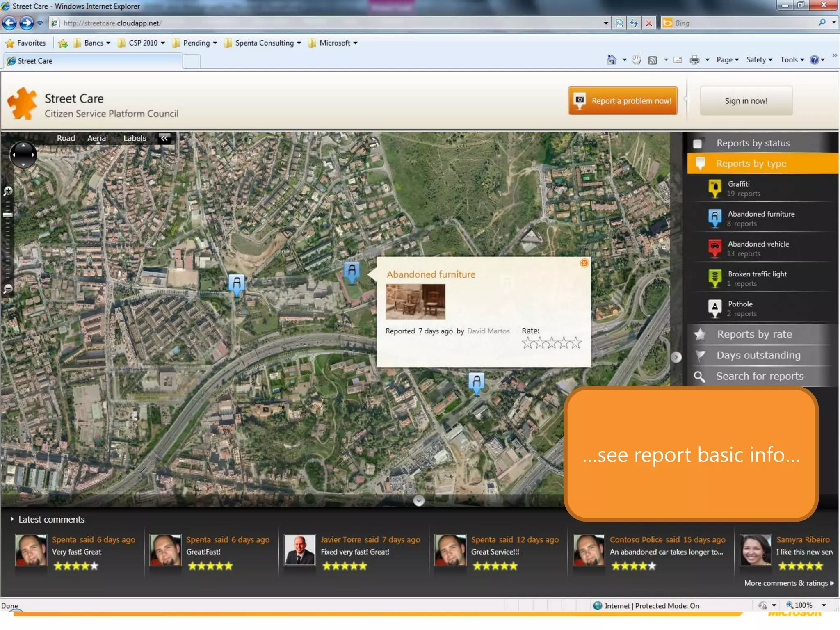Collapse the Reports by type section
Viewport: 840px width, 630px height.
[x=762, y=163]
